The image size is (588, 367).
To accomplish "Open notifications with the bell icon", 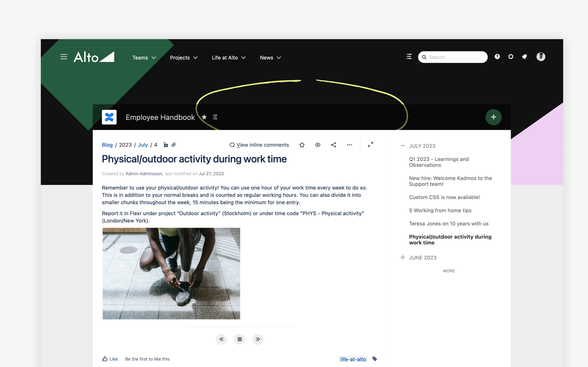I will 524,57.
